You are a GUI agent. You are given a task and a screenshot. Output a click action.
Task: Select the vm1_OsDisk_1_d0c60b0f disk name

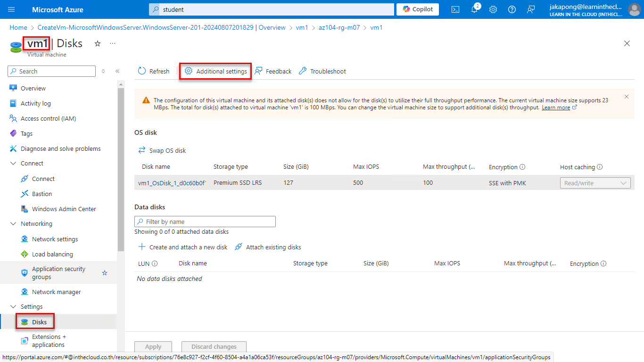(172, 183)
